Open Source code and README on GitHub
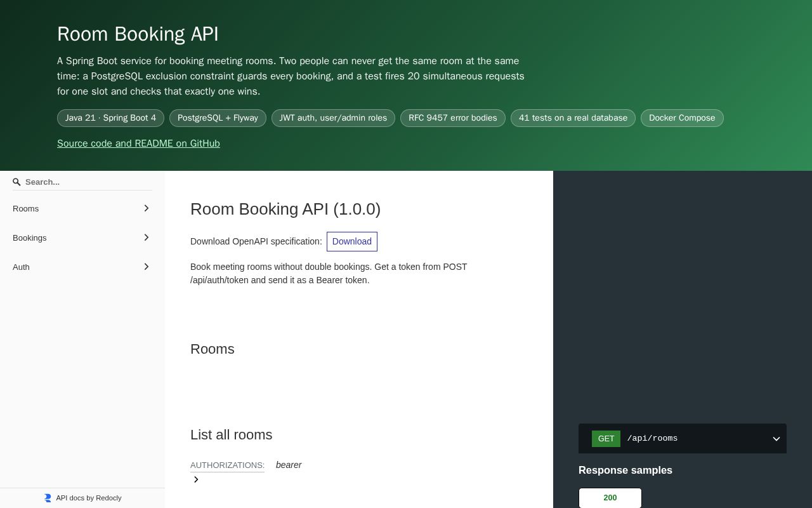The width and height of the screenshot is (812, 508). [138, 144]
